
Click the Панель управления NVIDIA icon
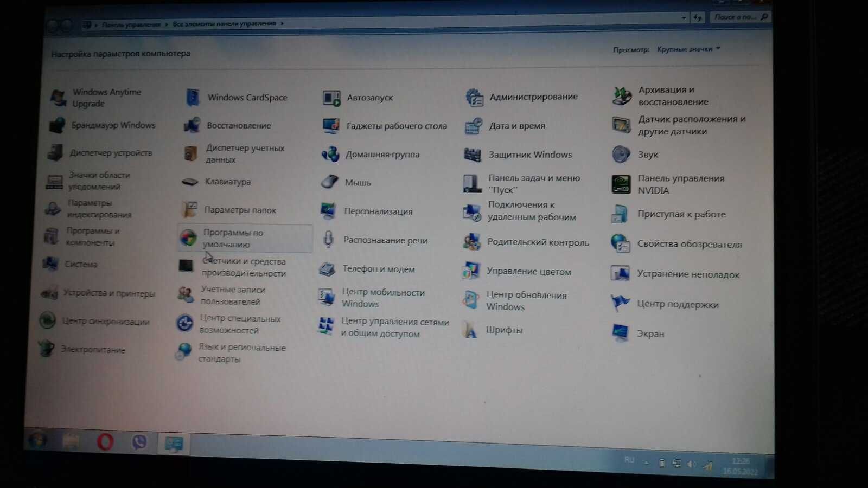[x=621, y=184]
